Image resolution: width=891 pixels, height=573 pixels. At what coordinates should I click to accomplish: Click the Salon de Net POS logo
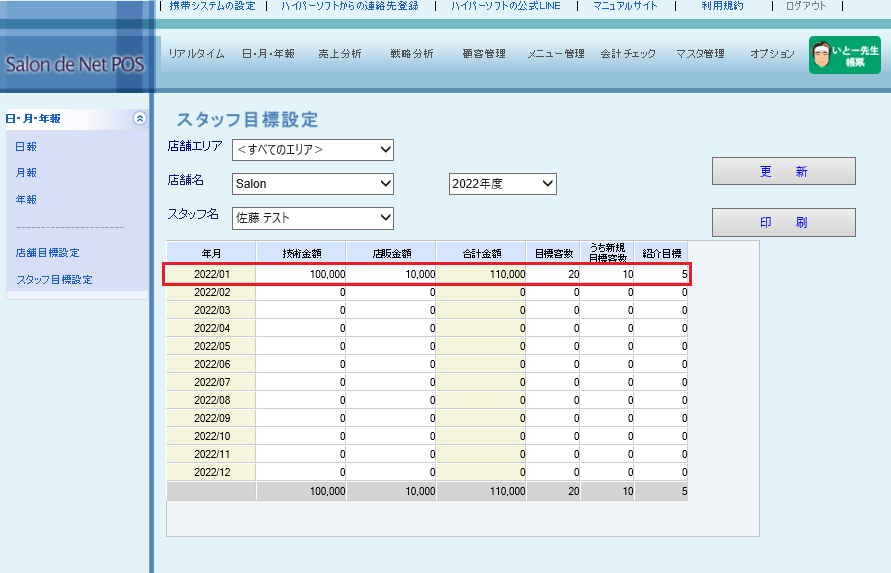[74, 64]
